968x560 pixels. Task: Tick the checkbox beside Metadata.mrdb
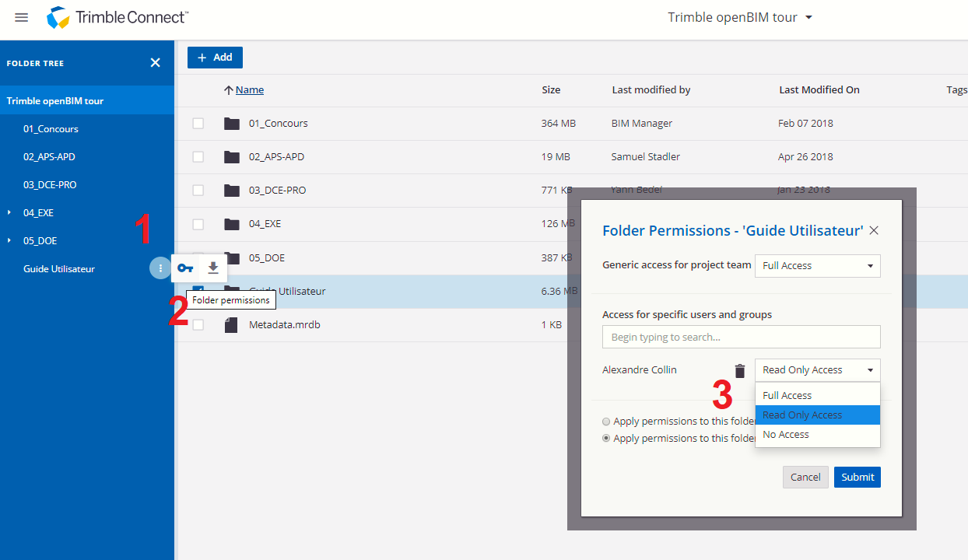(x=198, y=324)
